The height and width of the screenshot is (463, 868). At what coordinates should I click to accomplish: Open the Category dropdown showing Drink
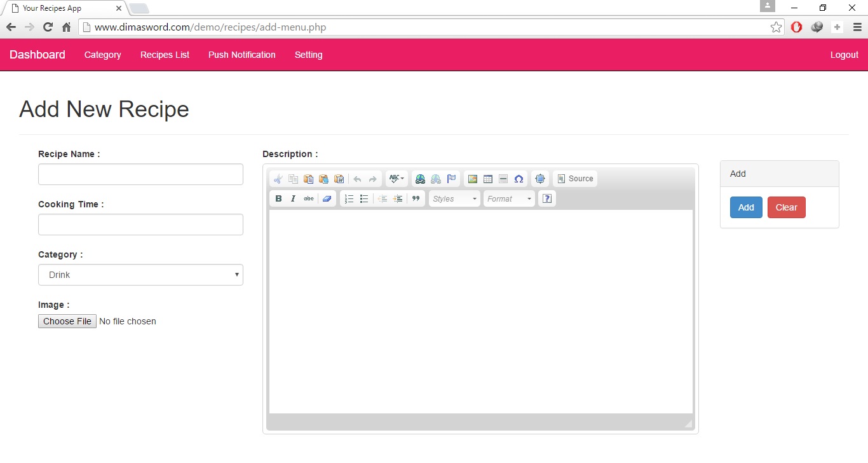(140, 275)
